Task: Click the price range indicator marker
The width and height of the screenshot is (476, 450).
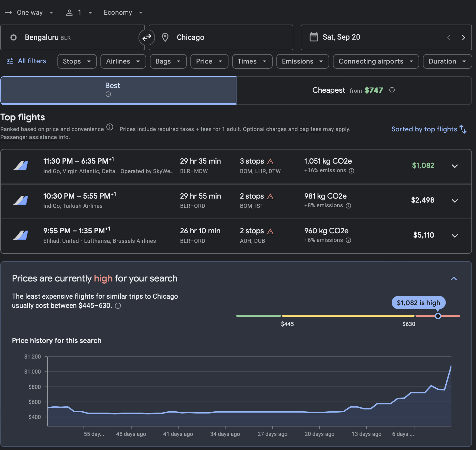Action: pos(438,316)
